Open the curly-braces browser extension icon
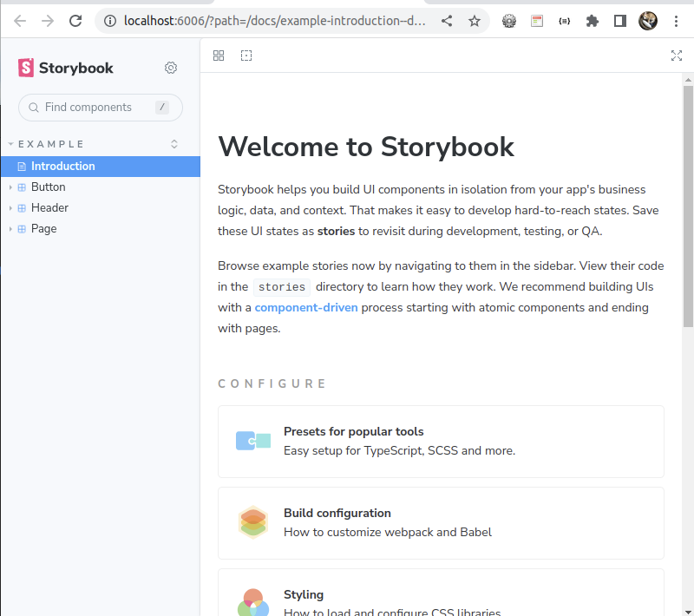The height and width of the screenshot is (616, 694). click(565, 21)
